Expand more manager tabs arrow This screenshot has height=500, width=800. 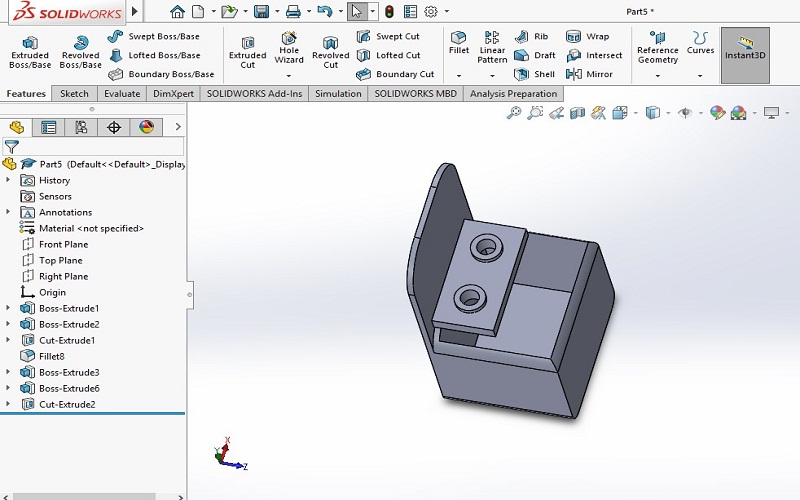[178, 127]
